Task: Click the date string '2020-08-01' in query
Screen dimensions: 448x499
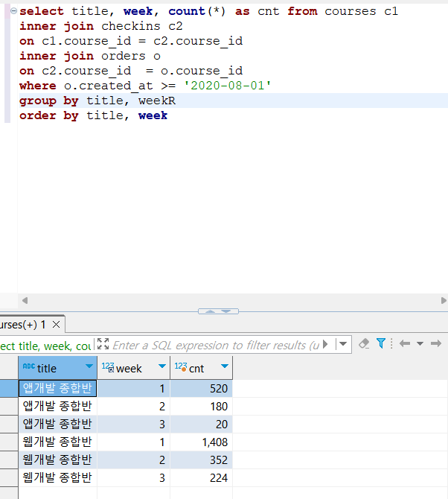Action: coord(227,86)
